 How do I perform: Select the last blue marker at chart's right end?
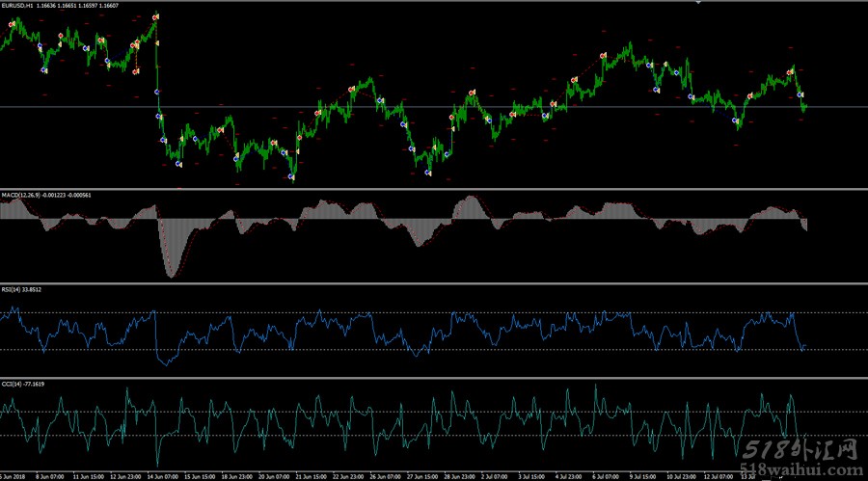point(800,94)
